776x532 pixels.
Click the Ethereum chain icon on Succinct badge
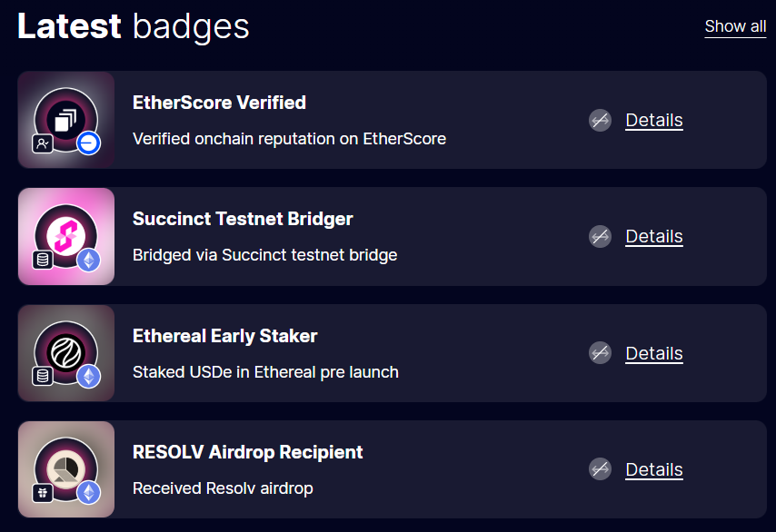[88, 260]
